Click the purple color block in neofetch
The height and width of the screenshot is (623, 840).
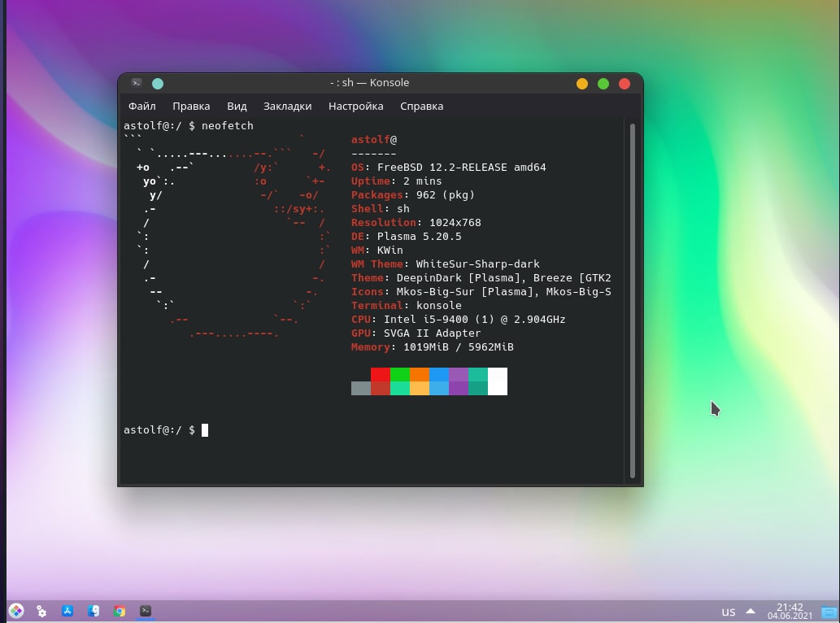(459, 374)
